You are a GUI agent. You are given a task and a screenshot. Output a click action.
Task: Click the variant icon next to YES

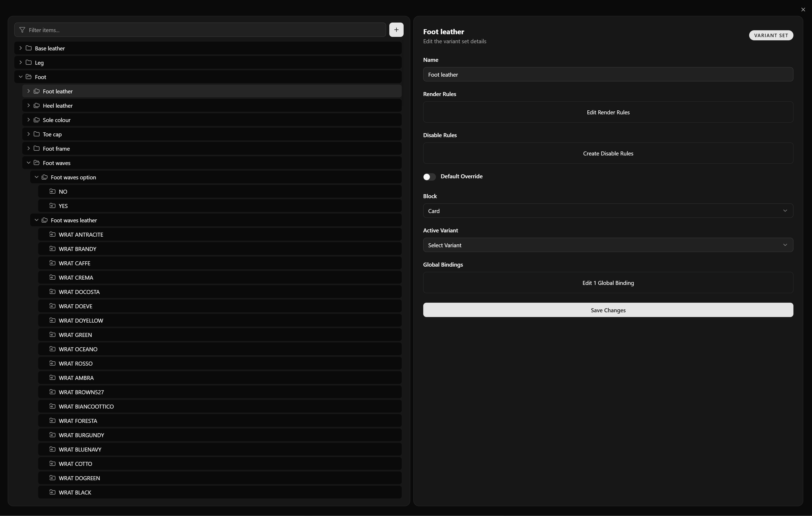[x=53, y=206]
